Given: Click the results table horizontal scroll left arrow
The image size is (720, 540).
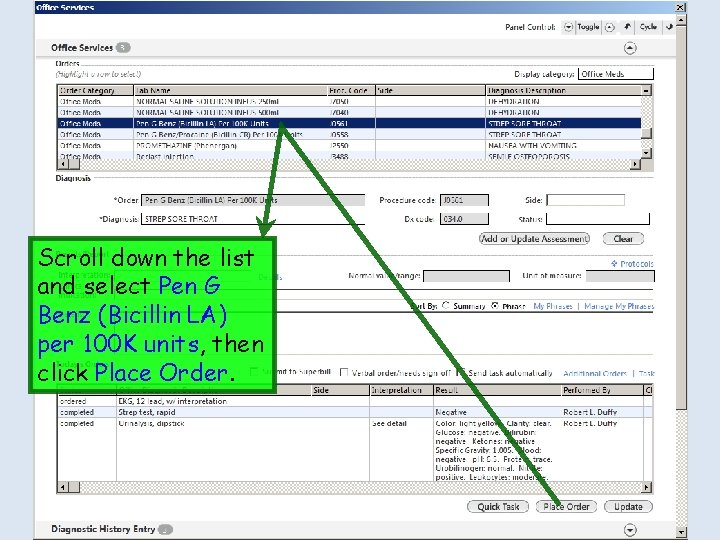Looking at the screenshot, I should coord(63,487).
